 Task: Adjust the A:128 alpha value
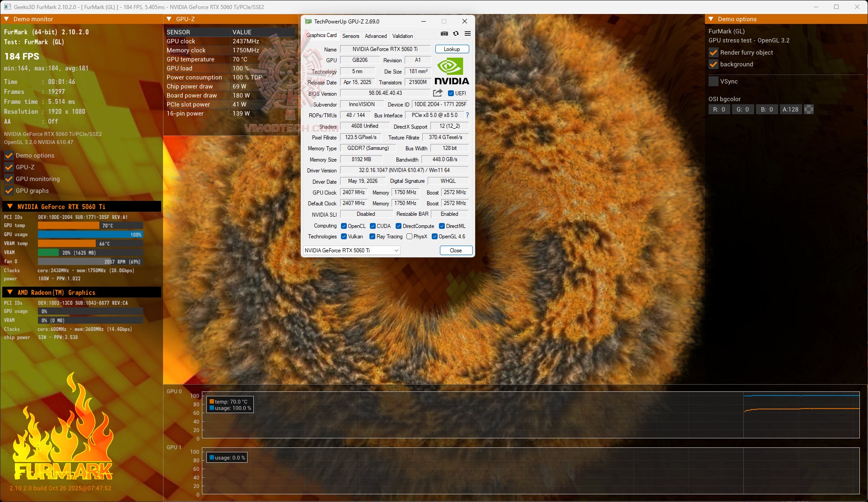[791, 109]
